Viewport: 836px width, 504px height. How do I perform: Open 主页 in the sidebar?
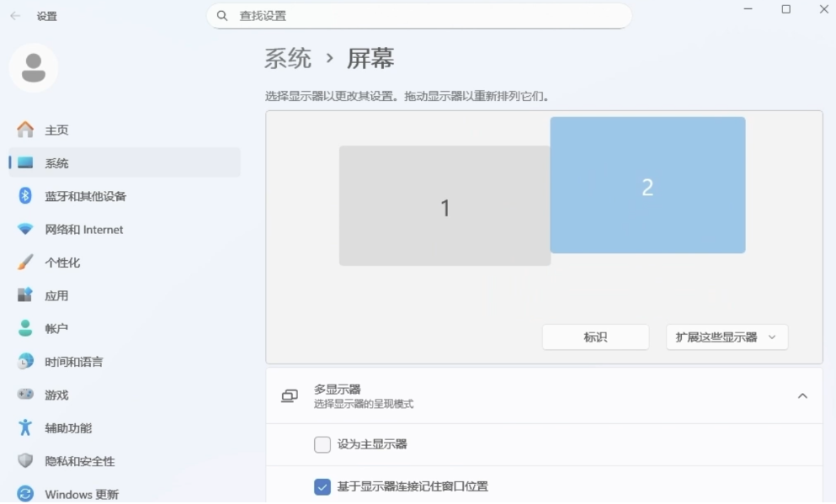125,130
